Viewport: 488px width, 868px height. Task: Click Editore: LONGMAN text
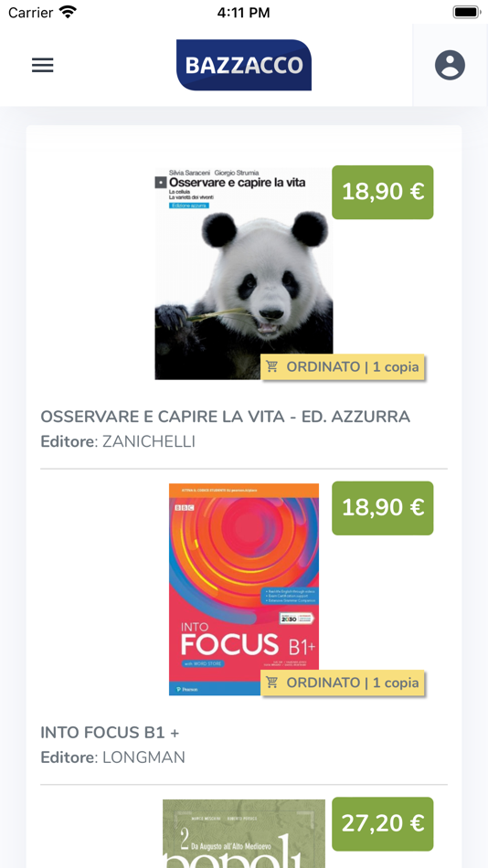(x=113, y=757)
